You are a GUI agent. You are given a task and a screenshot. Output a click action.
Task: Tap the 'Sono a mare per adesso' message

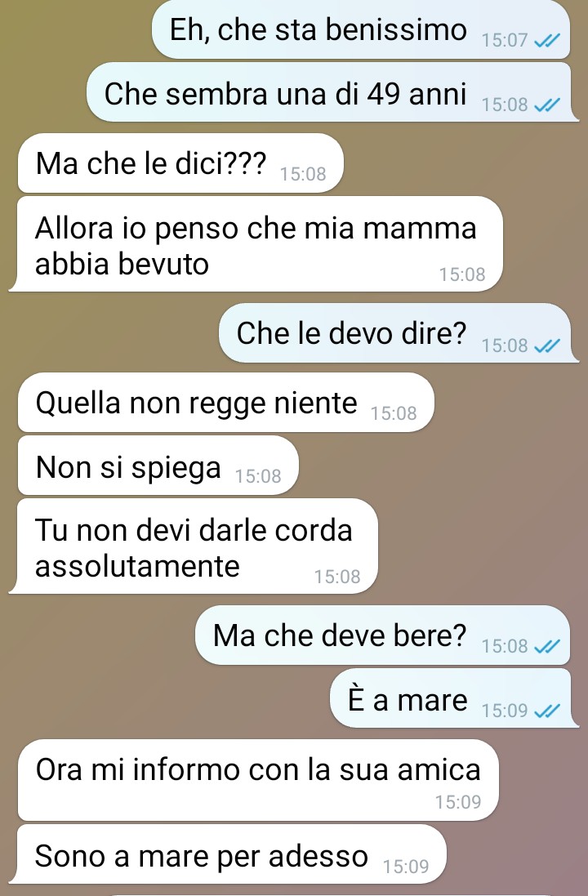tap(228, 854)
